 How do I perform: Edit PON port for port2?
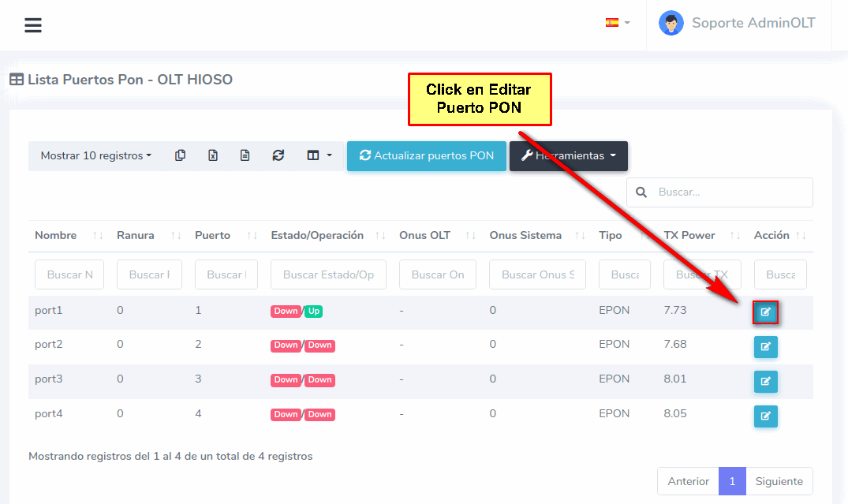(x=765, y=347)
